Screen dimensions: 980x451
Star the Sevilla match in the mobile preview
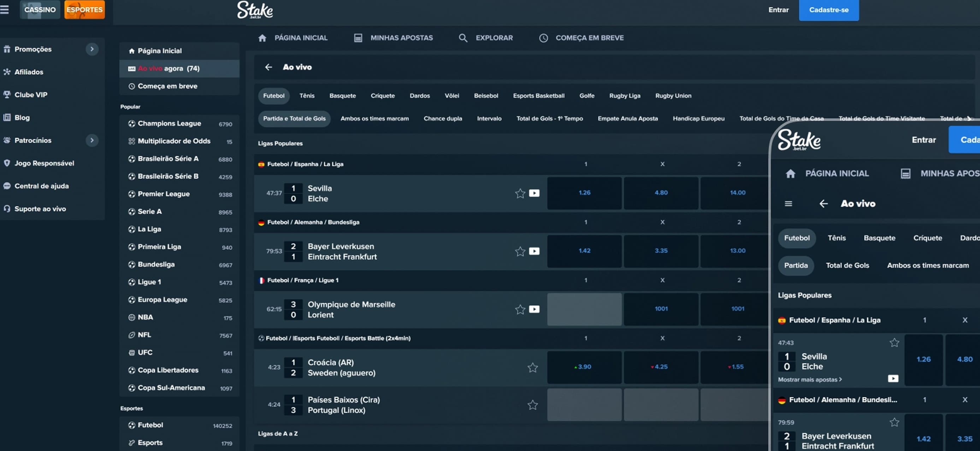coord(895,342)
